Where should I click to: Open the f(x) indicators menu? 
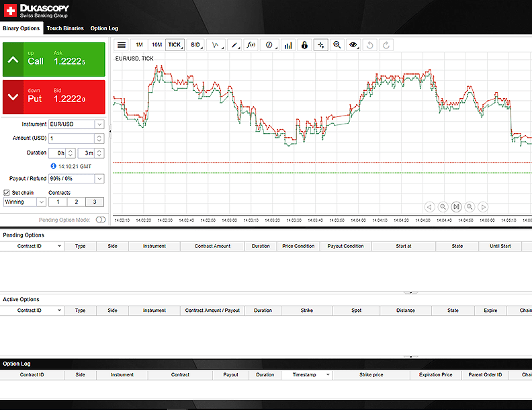click(251, 45)
